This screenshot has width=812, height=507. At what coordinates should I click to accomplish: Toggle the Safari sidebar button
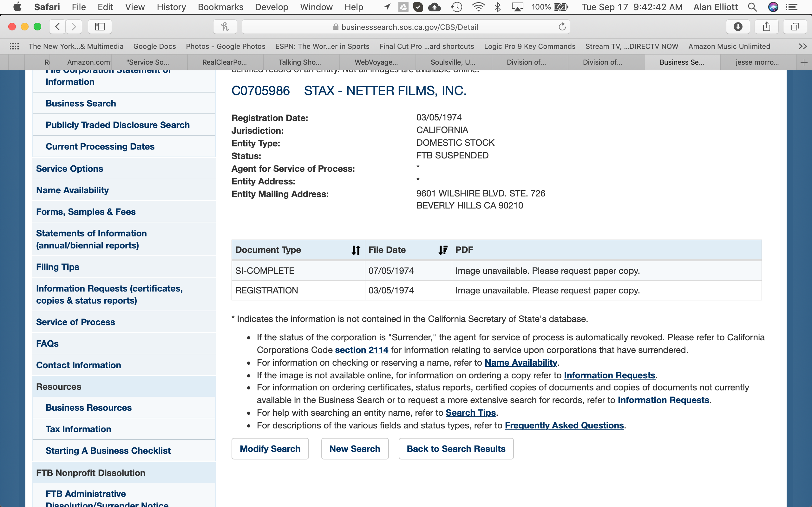(100, 27)
